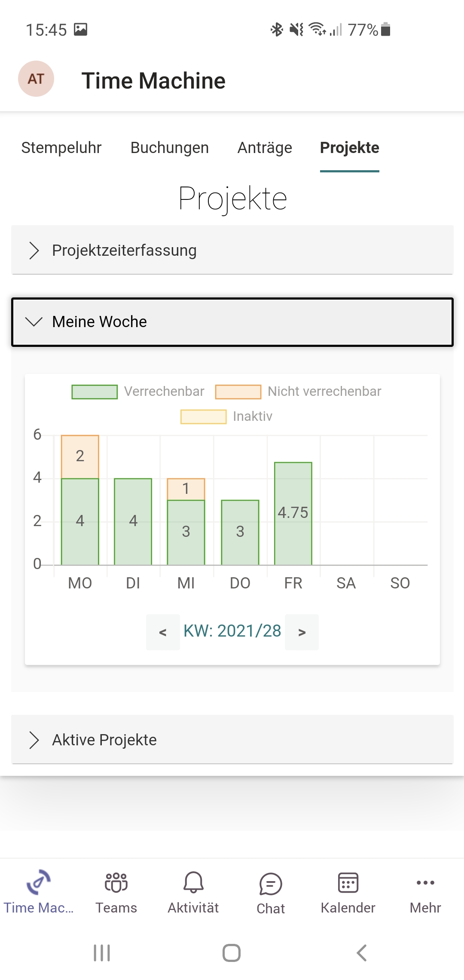Switch to the Stempeluhr tab
Viewport: 464px width, 980px height.
pos(61,148)
